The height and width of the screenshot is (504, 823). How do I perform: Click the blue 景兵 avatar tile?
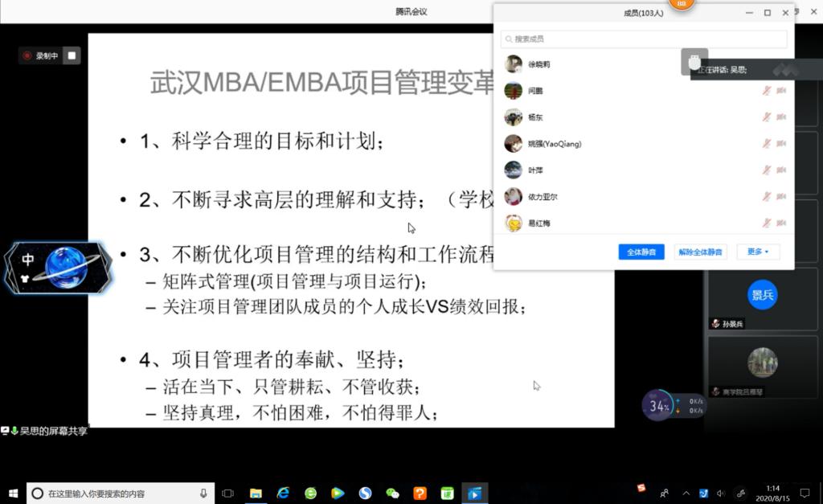tap(762, 294)
